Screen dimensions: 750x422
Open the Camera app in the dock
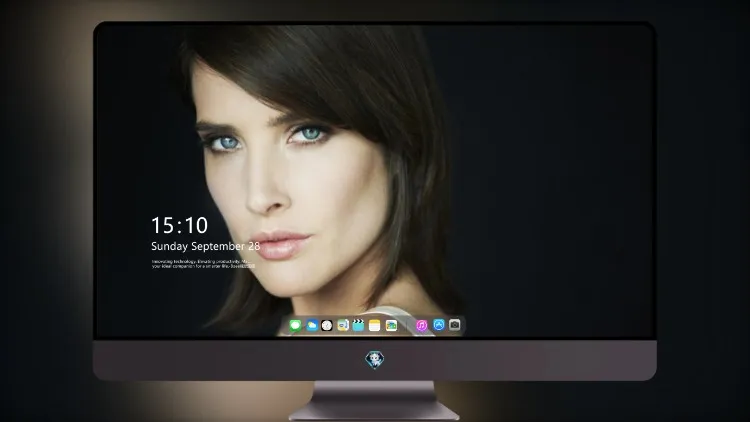point(455,325)
